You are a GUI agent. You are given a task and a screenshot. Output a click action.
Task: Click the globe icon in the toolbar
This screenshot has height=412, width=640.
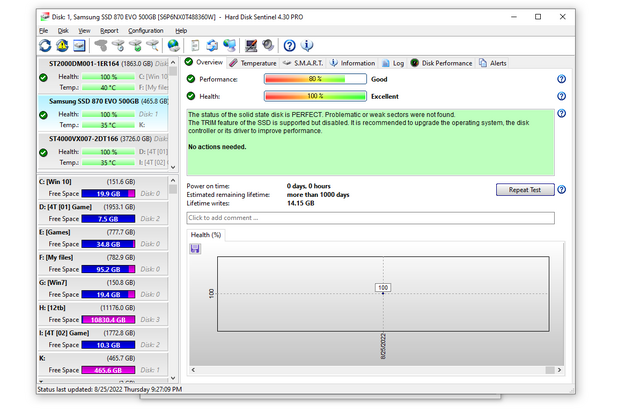point(173,46)
